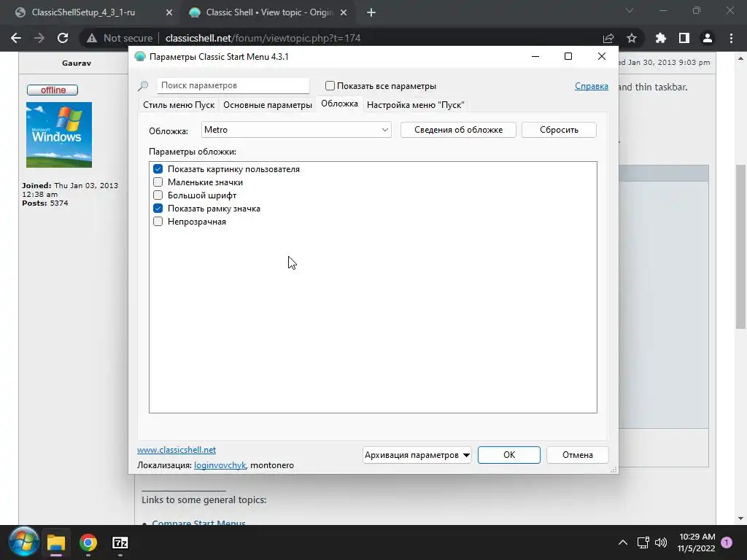747x560 pixels.
Task: Uncheck Показать рамку значка option
Action: tap(158, 208)
